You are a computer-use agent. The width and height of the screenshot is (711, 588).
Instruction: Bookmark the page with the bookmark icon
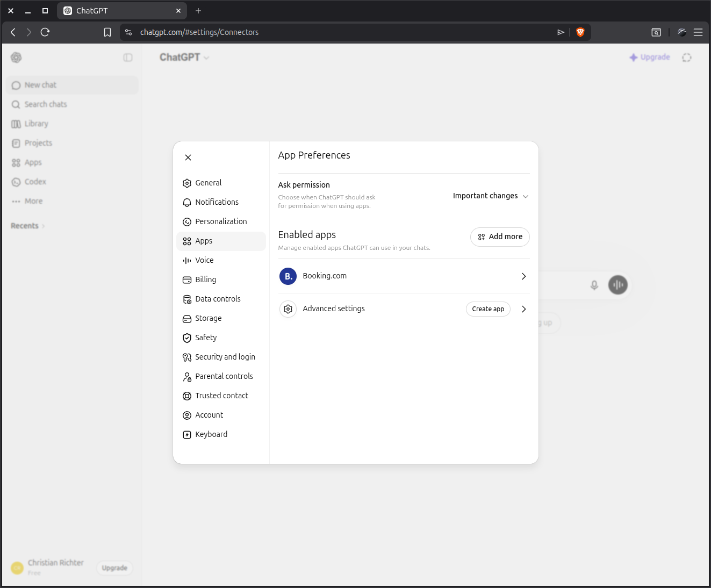pos(107,32)
